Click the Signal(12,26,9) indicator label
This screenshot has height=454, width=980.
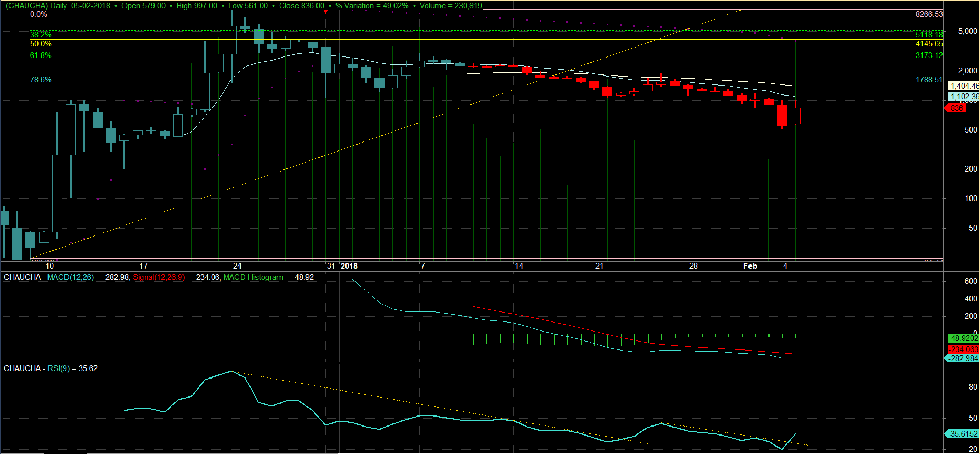159,277
